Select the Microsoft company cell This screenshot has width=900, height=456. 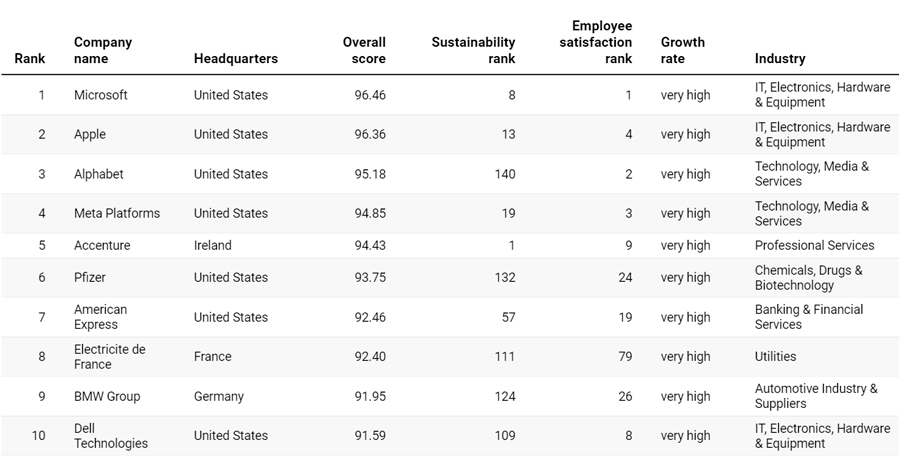[x=101, y=95]
